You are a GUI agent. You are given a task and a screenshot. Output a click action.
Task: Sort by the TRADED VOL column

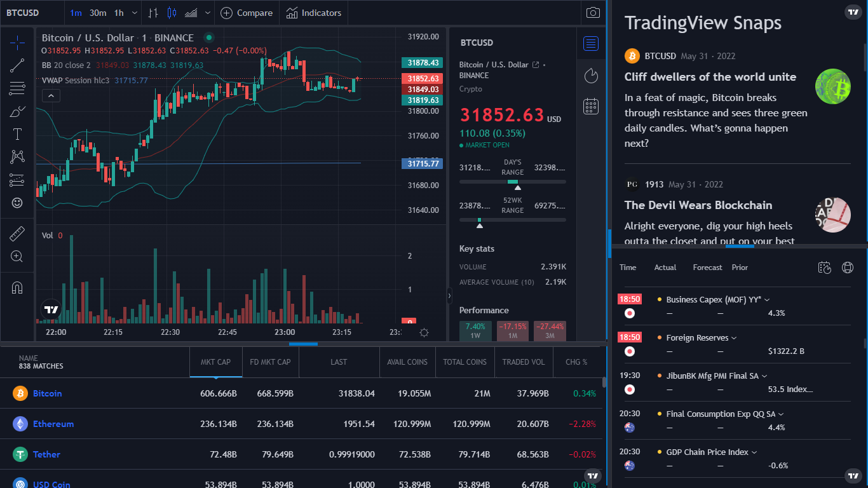524,362
